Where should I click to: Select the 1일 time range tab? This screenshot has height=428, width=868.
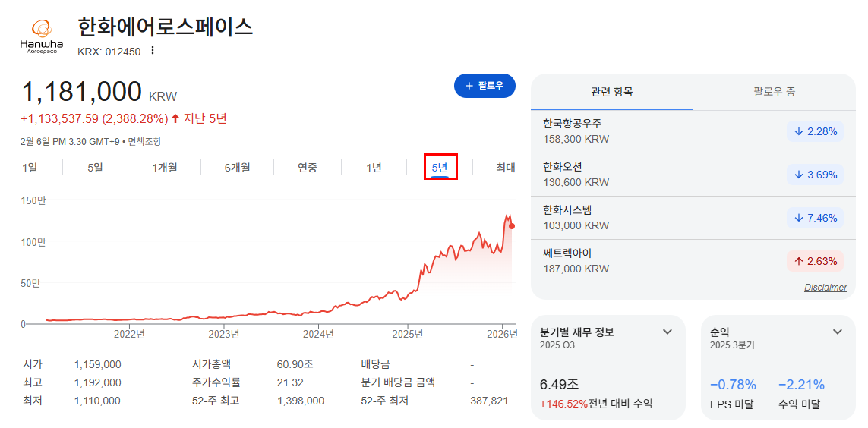click(30, 168)
